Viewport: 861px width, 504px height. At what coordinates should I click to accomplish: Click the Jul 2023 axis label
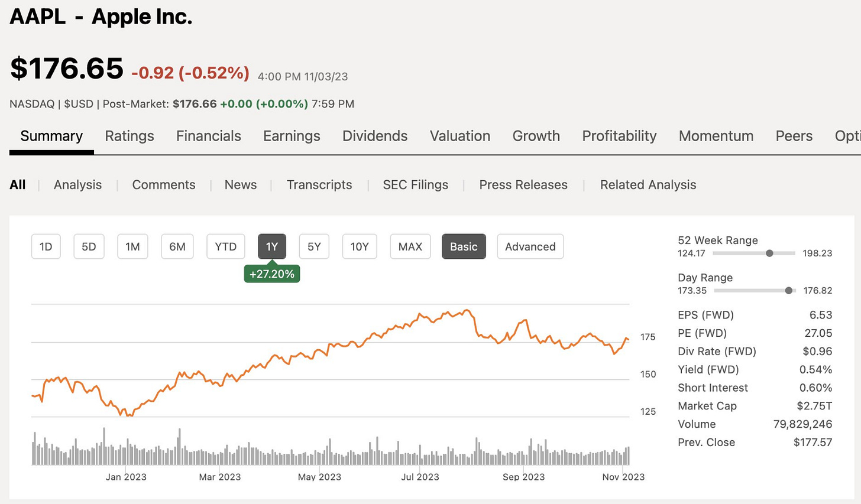pos(420,477)
